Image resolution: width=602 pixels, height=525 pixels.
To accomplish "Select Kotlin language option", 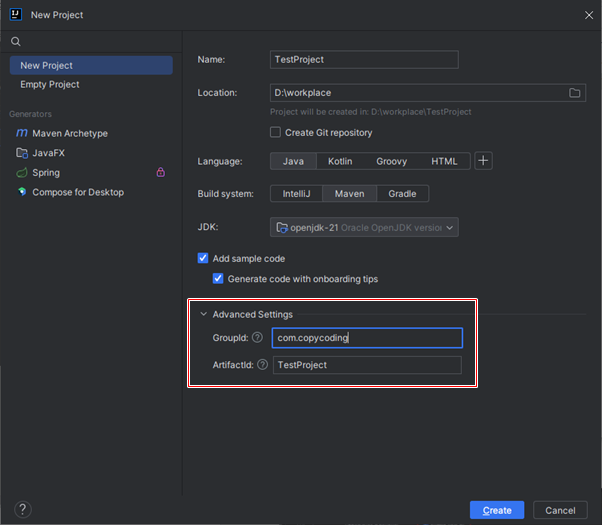I will [x=340, y=161].
